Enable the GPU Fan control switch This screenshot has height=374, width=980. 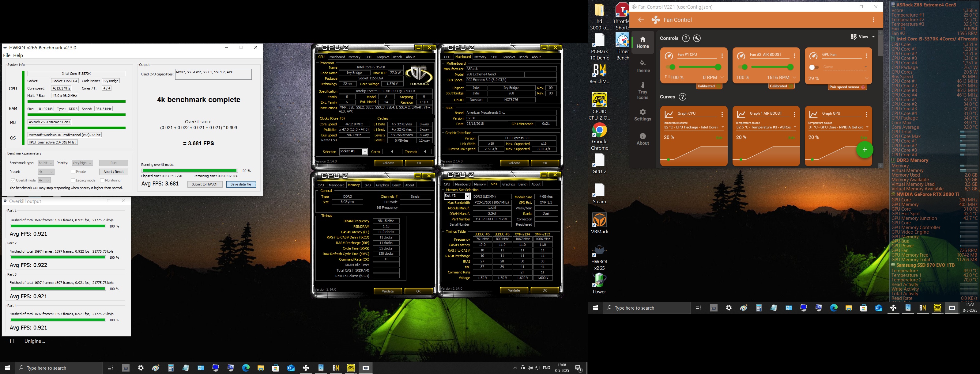point(814,67)
